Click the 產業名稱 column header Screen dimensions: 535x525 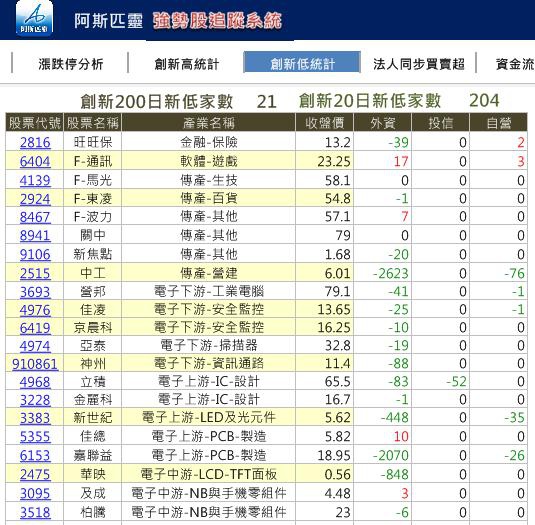point(208,122)
